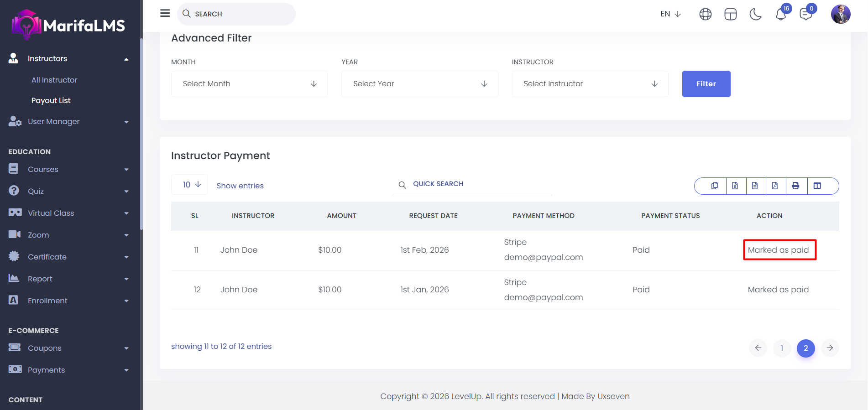Viewport: 868px width, 410px height.
Task: Click the globe website icon
Action: click(x=705, y=15)
